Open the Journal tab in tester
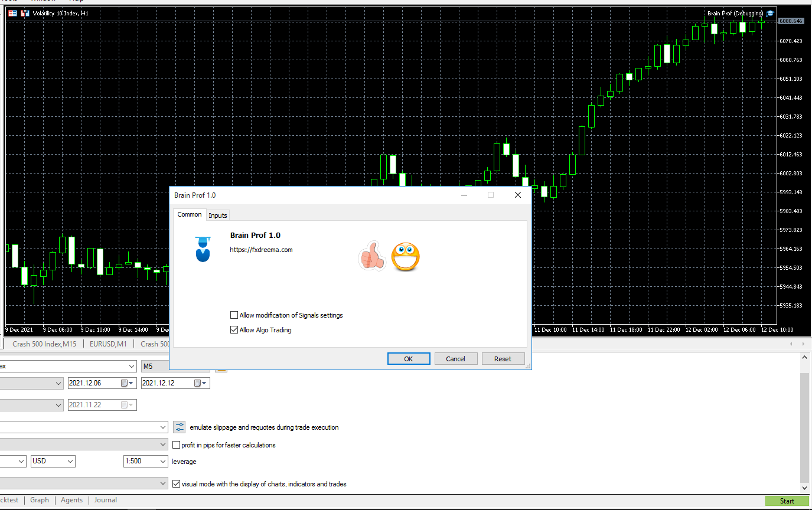Screen dimensions: 812x510 [x=106, y=500]
